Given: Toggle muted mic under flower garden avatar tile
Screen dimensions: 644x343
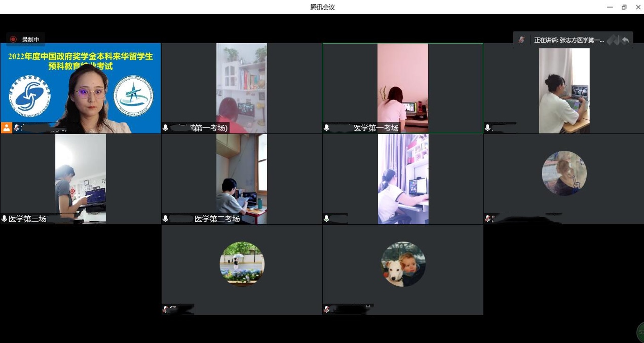Looking at the screenshot, I should click(x=165, y=309).
